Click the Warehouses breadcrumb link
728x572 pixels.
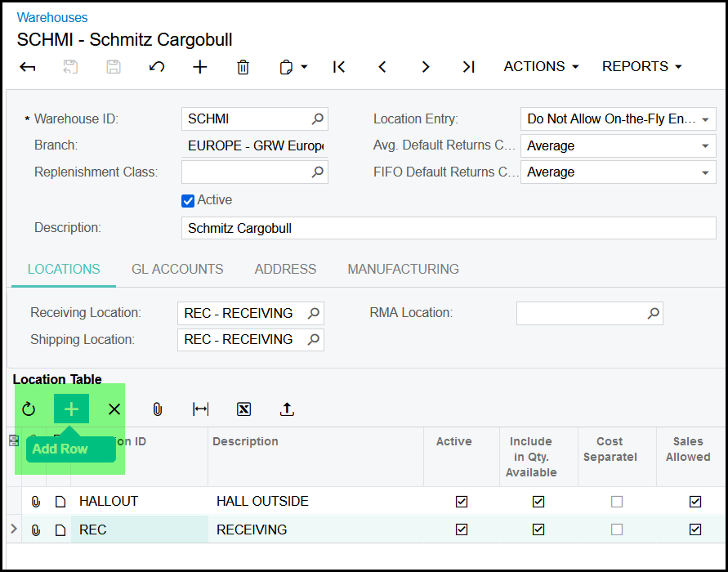52,17
